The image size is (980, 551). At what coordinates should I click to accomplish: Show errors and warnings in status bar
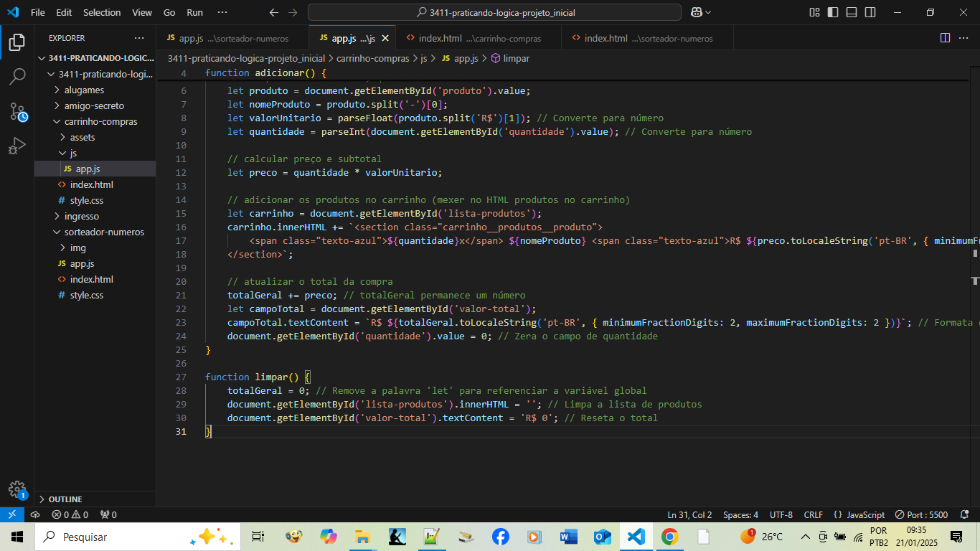point(70,514)
